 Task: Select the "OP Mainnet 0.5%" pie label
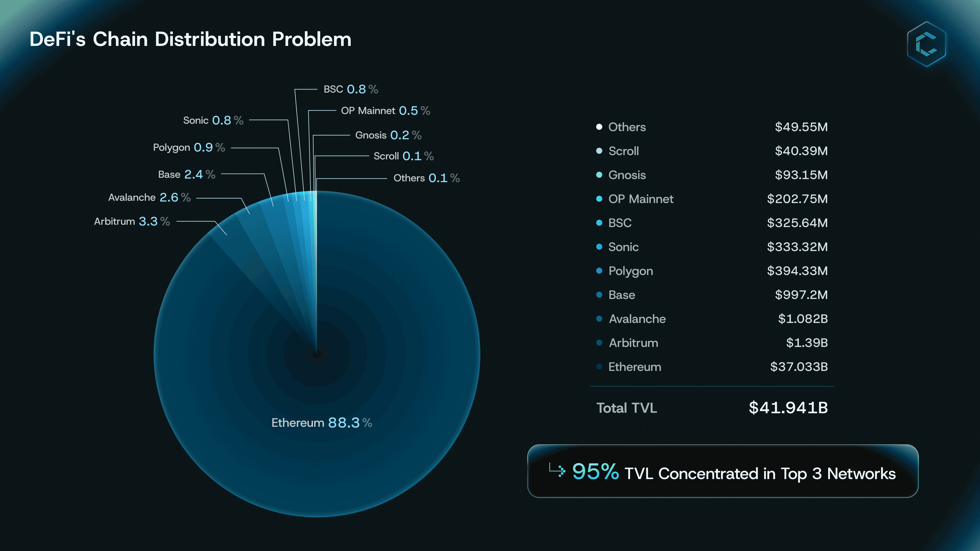tap(385, 111)
